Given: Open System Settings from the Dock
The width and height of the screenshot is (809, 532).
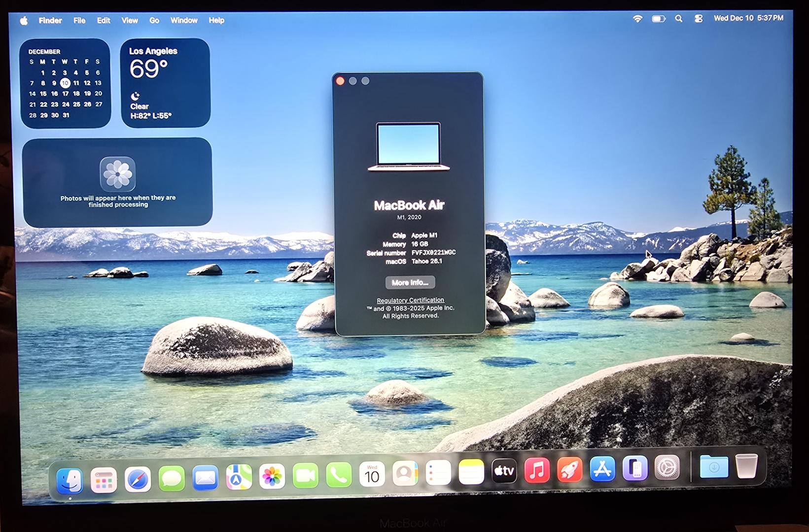Looking at the screenshot, I should point(667,467).
